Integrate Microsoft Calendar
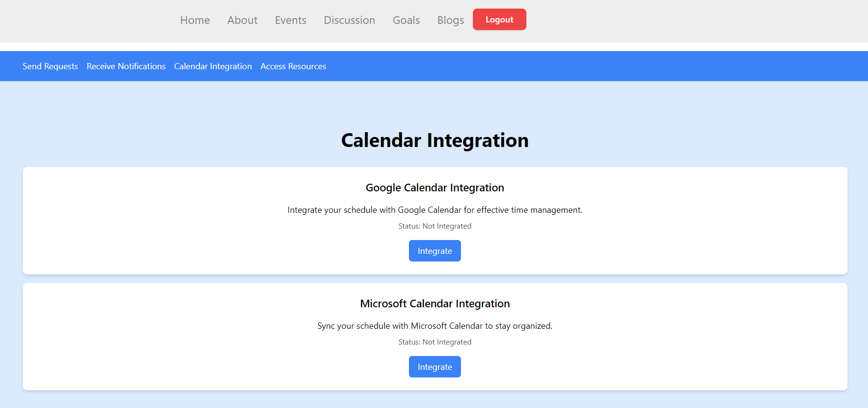This screenshot has height=408, width=868. (x=435, y=367)
